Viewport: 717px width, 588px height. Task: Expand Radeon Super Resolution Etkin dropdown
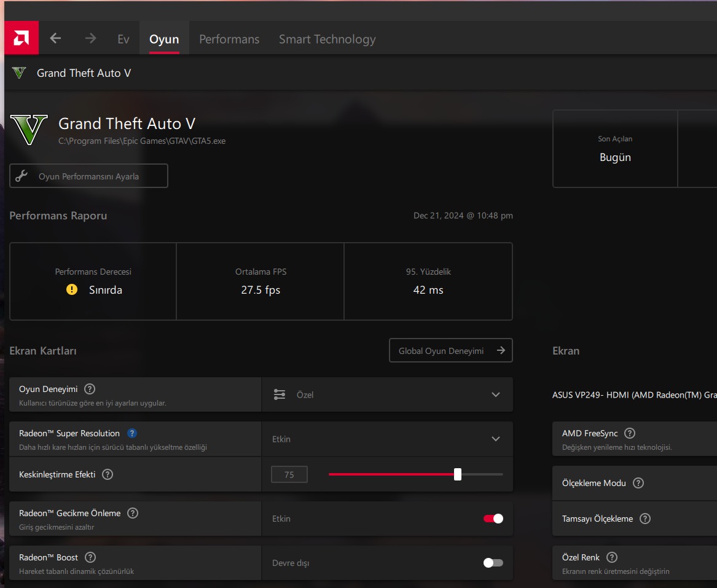point(387,439)
